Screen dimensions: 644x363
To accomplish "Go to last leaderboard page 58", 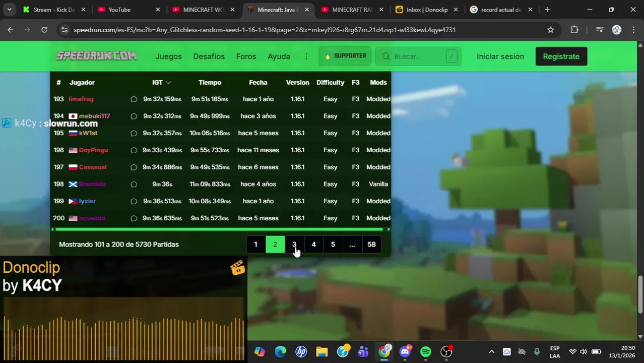I will [x=371, y=245].
